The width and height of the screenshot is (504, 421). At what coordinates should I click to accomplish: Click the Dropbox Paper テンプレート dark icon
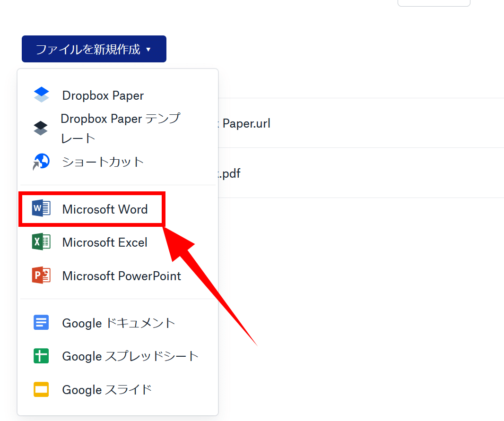point(41,128)
